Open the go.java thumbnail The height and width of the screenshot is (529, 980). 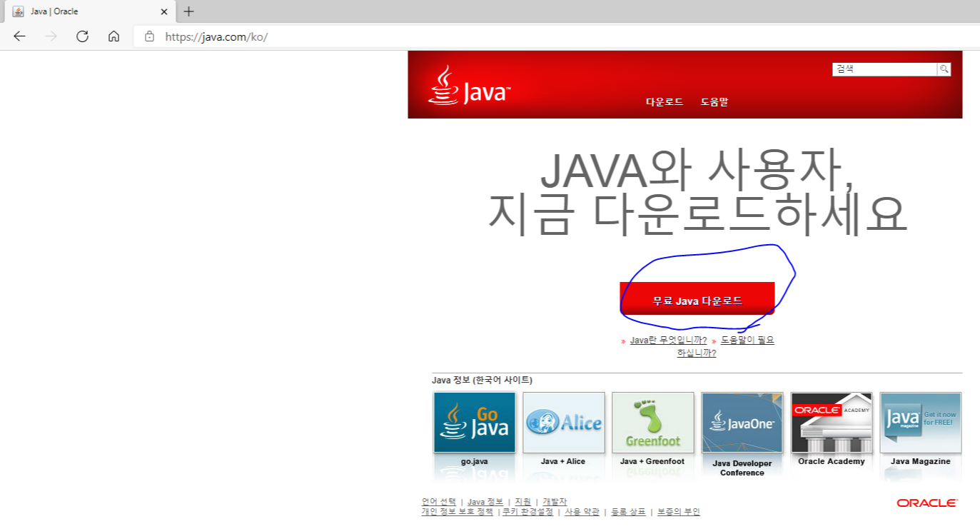(475, 422)
